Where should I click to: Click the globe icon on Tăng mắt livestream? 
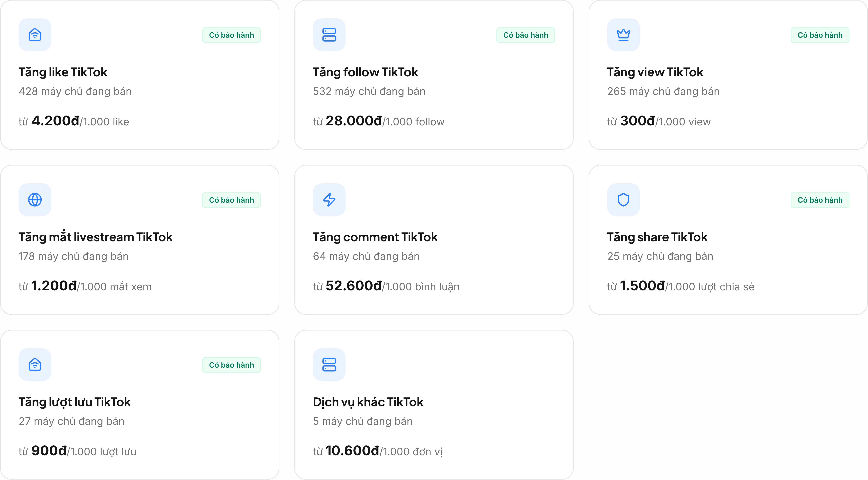(35, 200)
